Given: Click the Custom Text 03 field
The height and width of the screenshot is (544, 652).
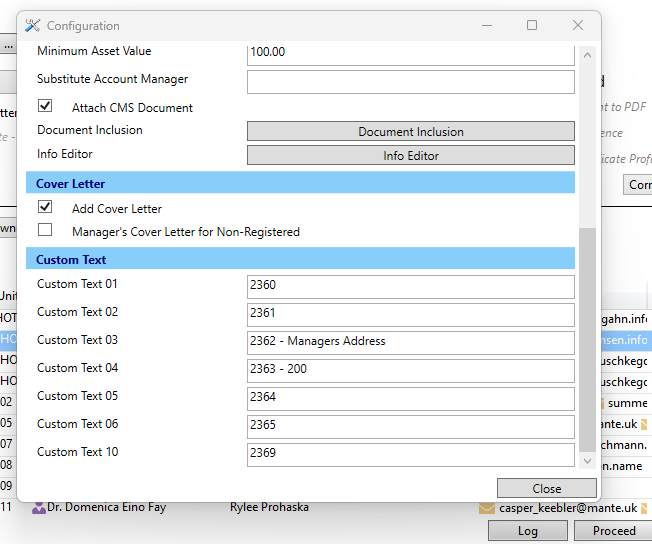Looking at the screenshot, I should tap(410, 342).
